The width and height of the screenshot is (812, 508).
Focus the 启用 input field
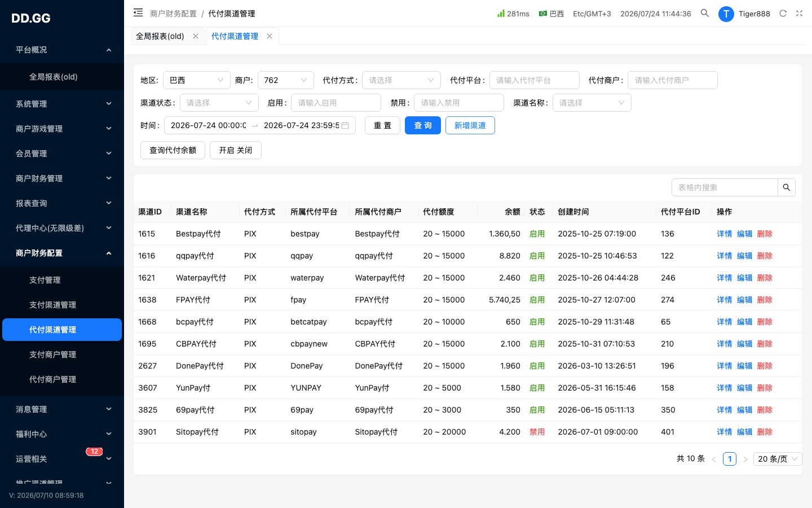(336, 103)
